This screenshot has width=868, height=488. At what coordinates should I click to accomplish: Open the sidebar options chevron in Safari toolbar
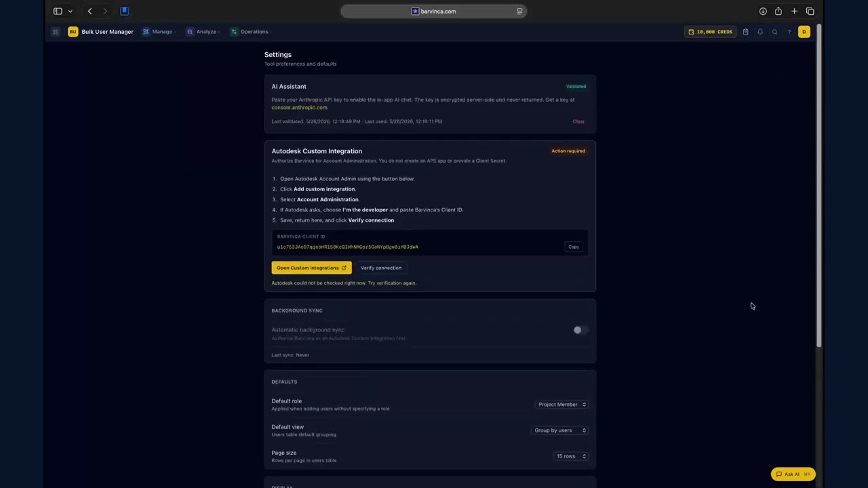pyautogui.click(x=70, y=11)
